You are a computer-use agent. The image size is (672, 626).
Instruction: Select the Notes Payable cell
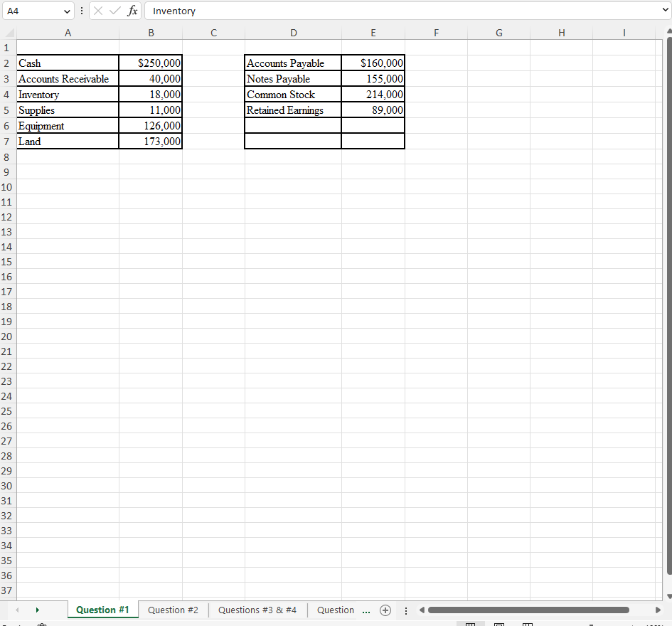coord(293,79)
